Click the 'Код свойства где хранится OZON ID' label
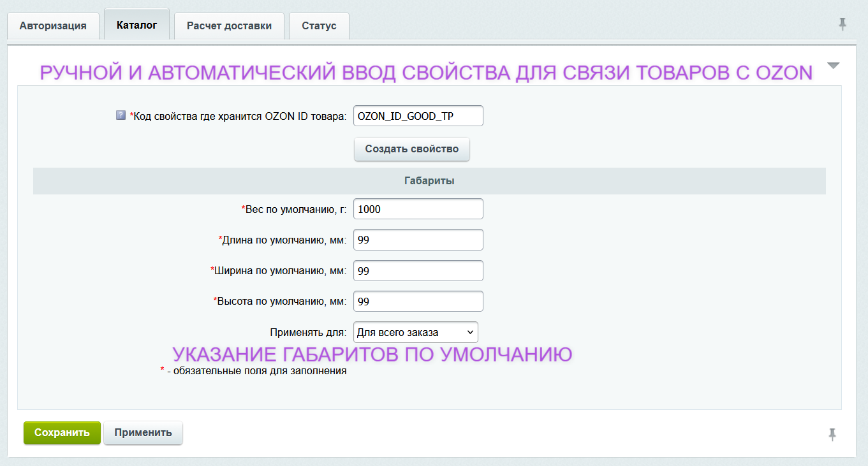The image size is (868, 466). coord(238,116)
